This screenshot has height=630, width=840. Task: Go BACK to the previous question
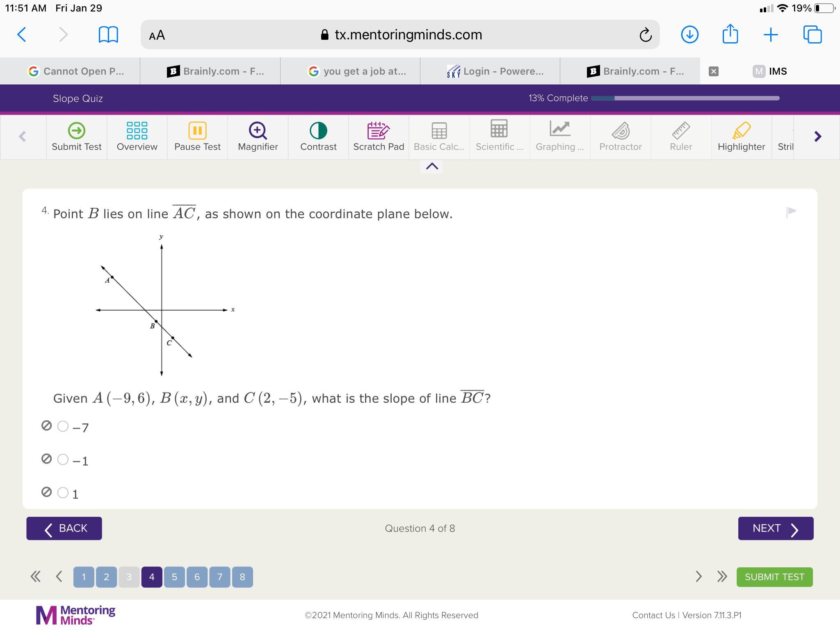click(x=64, y=528)
